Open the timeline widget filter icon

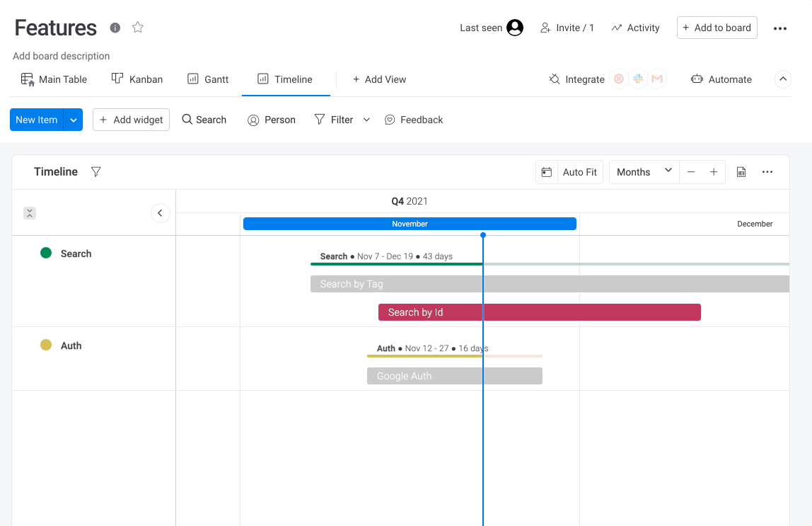(96, 172)
